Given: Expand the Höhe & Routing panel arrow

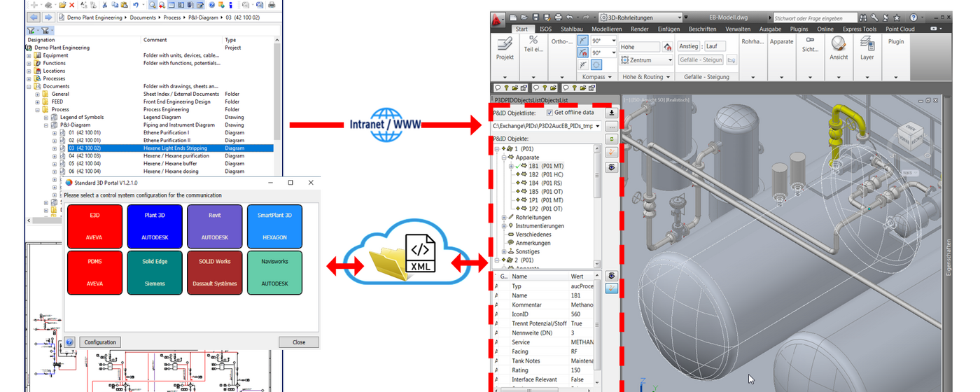Looking at the screenshot, I should tap(668, 77).
